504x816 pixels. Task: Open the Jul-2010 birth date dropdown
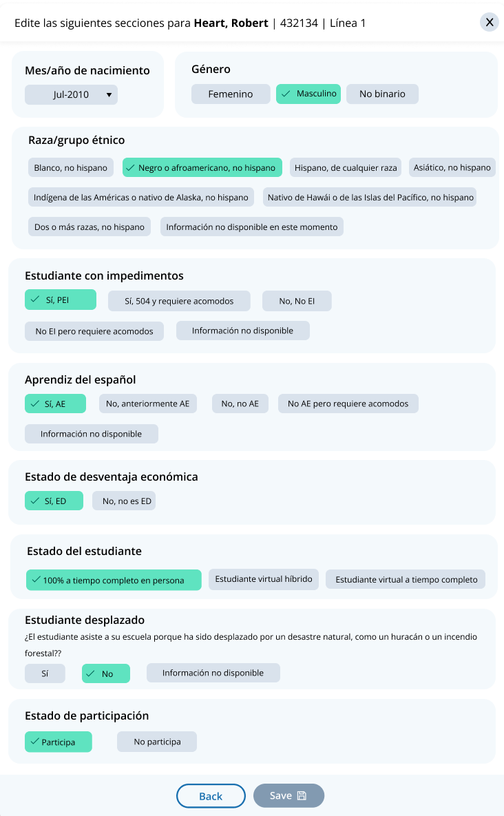[x=72, y=94]
